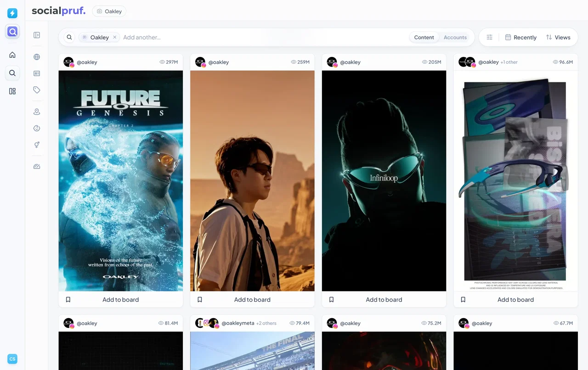Open the tag filter icon
Image resolution: width=588 pixels, height=370 pixels.
click(x=37, y=90)
